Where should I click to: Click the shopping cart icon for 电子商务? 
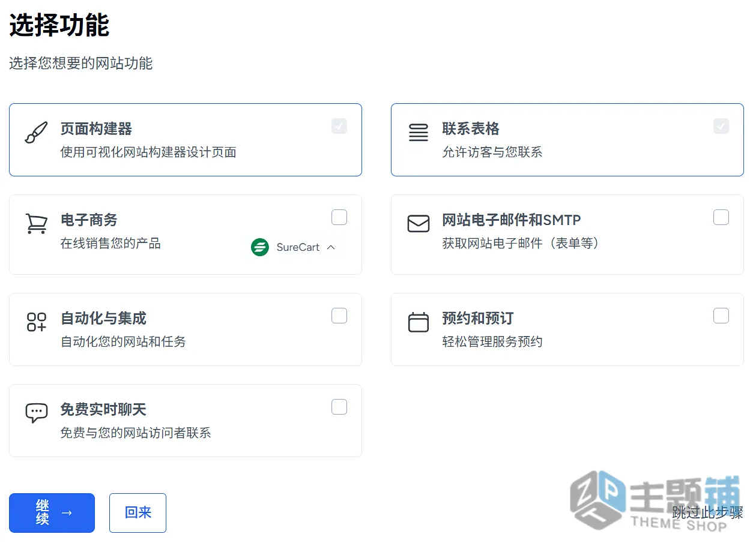[37, 223]
